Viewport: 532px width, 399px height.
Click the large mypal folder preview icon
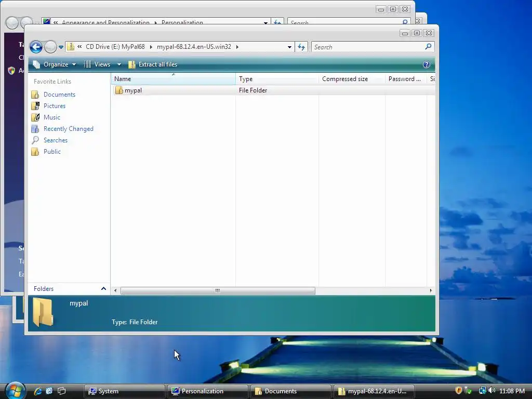pos(43,312)
